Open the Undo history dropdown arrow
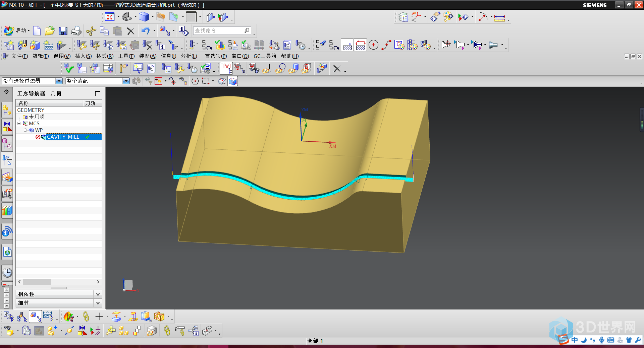This screenshot has height=348, width=644. [x=154, y=31]
